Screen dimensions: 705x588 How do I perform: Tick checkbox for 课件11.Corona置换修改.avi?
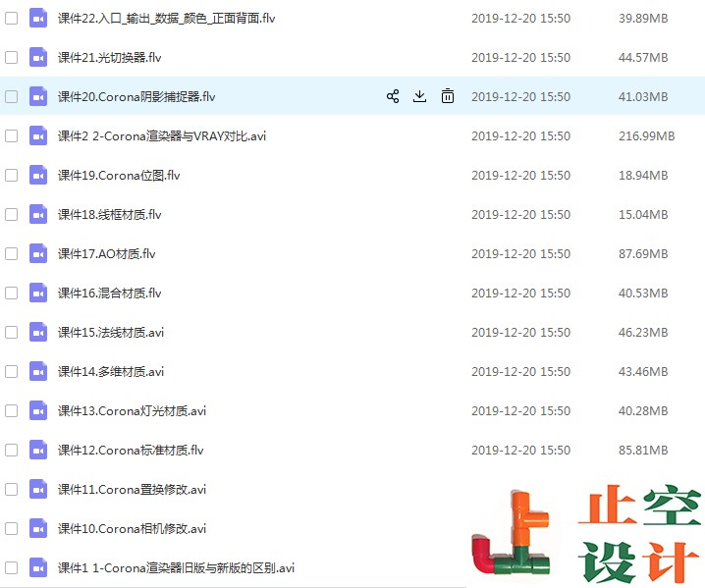[11, 489]
